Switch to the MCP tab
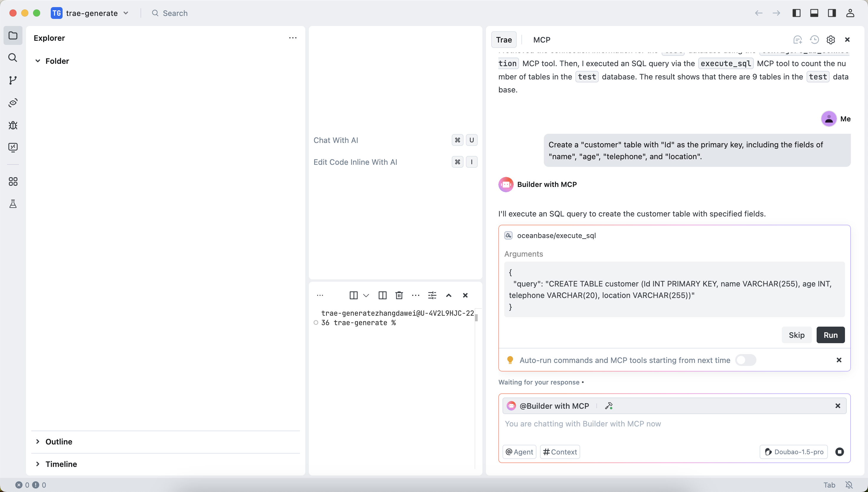The width and height of the screenshot is (868, 492). [541, 40]
